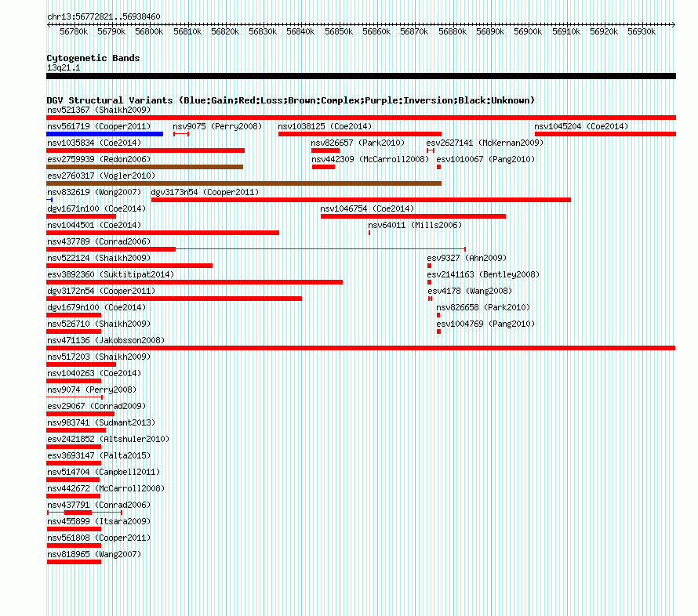Open the nsv9075 (Perry2008) label
The height and width of the screenshot is (616, 698).
pyautogui.click(x=217, y=126)
